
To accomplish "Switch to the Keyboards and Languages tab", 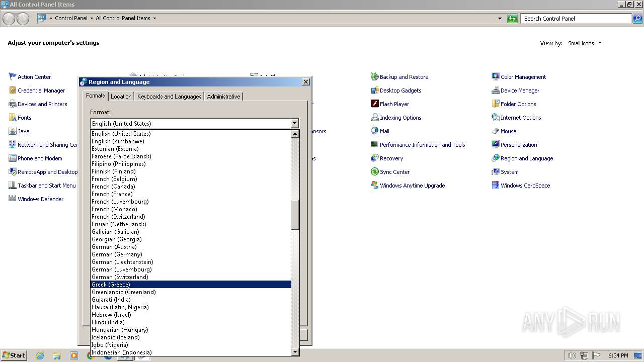I will 169,97.
